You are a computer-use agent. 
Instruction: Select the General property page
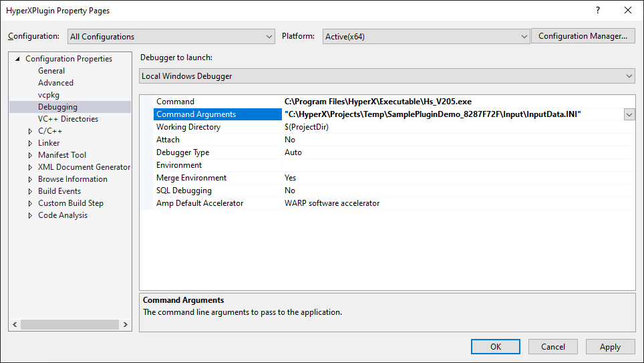tap(51, 71)
